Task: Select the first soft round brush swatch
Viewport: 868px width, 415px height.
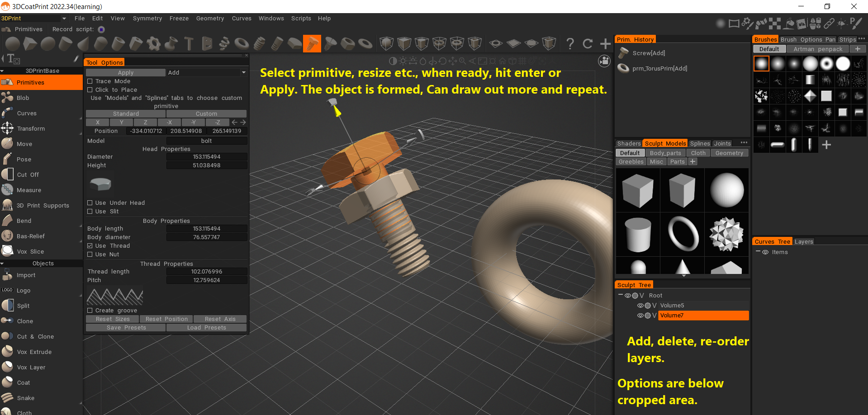Action: [761, 64]
